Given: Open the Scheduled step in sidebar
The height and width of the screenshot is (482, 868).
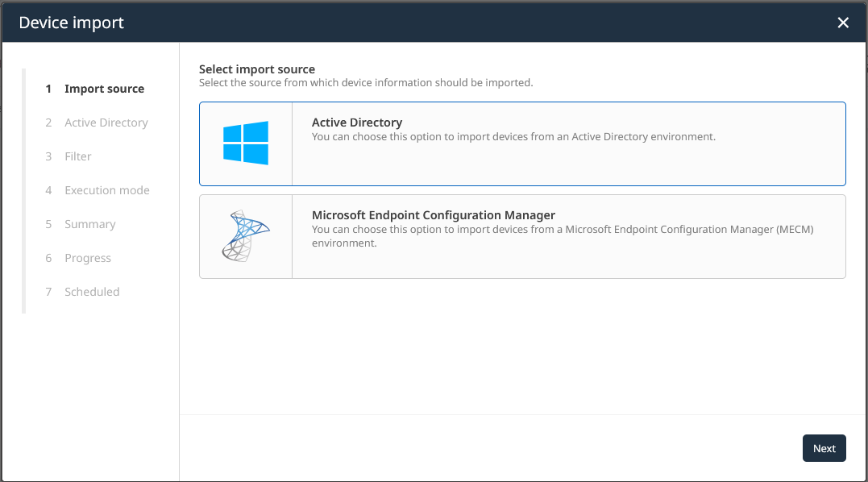Looking at the screenshot, I should point(92,292).
